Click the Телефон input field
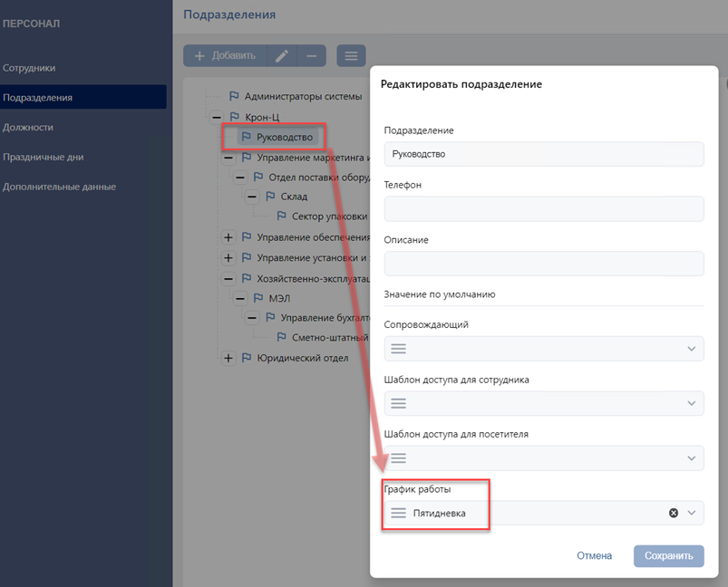 pyautogui.click(x=544, y=209)
